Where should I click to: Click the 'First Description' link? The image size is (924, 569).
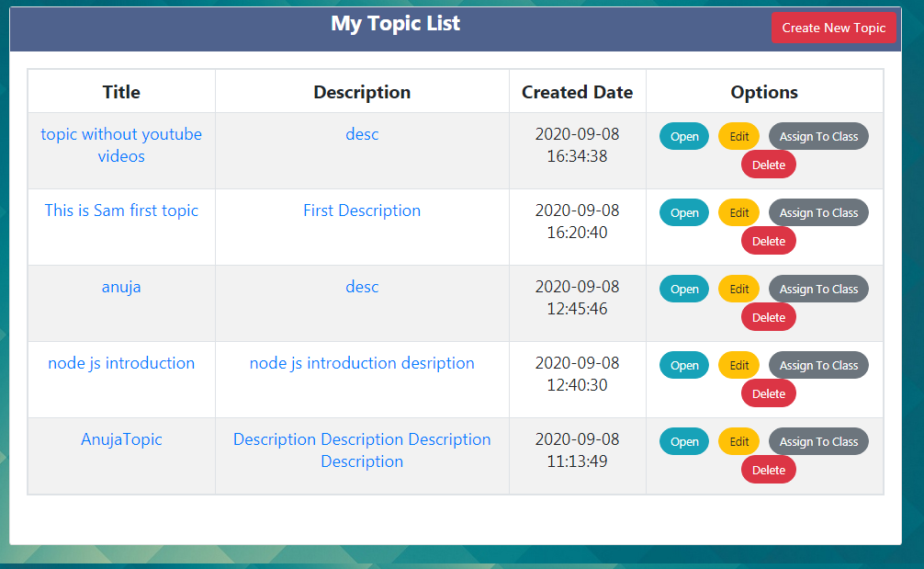(362, 211)
